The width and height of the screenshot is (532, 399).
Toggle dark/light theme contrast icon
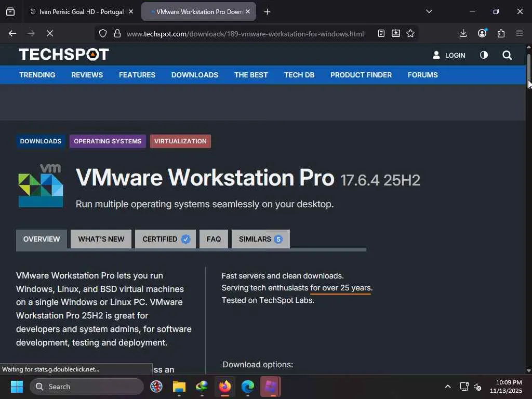tap(484, 55)
